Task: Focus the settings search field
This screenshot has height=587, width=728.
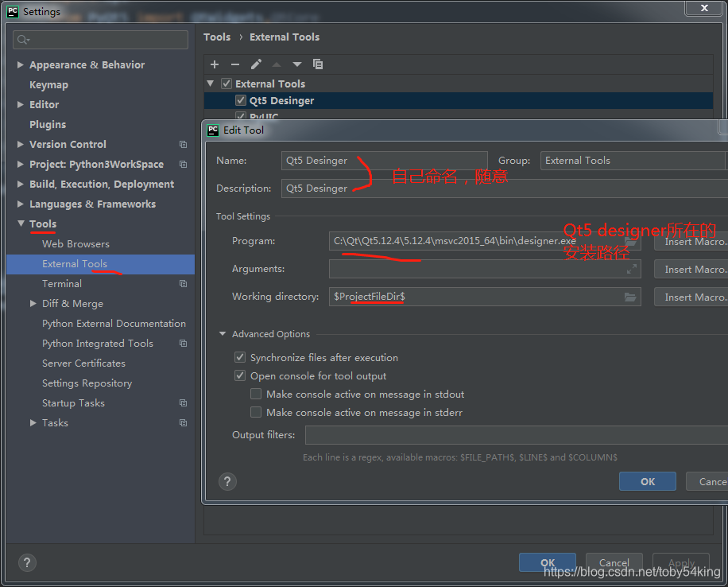Action: tap(100, 40)
